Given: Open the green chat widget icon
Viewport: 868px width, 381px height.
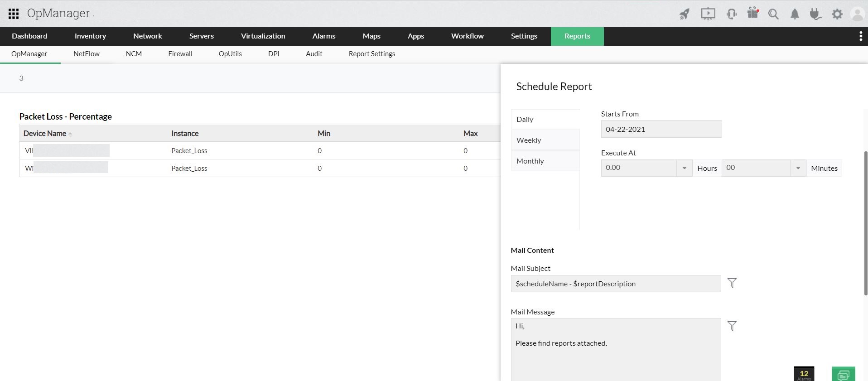Looking at the screenshot, I should coord(844,374).
